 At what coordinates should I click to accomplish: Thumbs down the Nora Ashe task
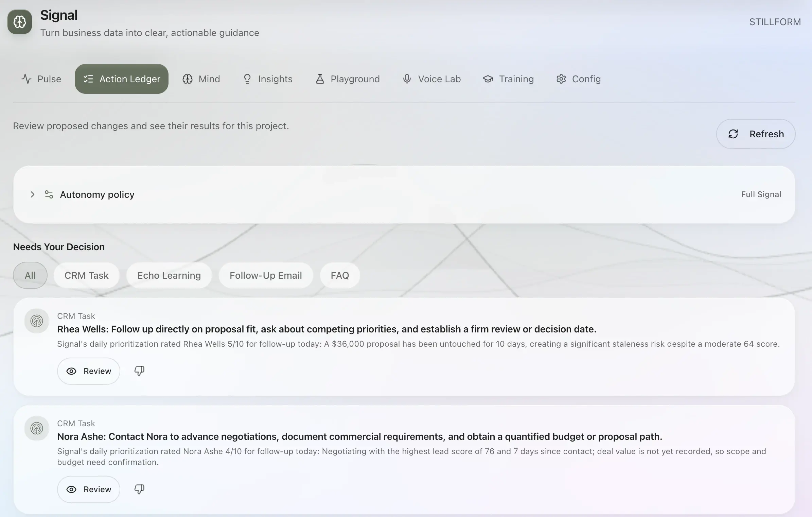coord(139,489)
